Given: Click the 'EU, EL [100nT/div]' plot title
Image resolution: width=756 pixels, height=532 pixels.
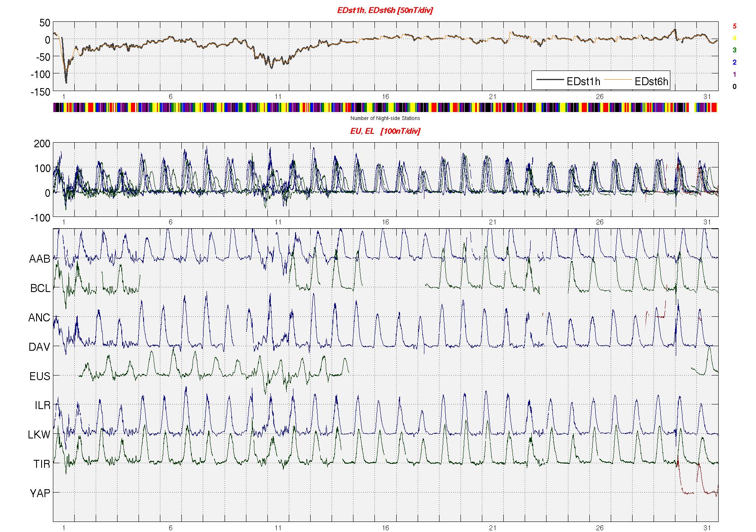Looking at the screenshot, I should click(385, 131).
